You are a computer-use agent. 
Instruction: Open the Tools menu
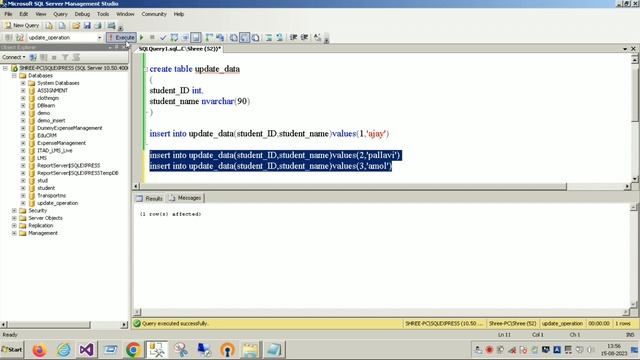coord(103,14)
